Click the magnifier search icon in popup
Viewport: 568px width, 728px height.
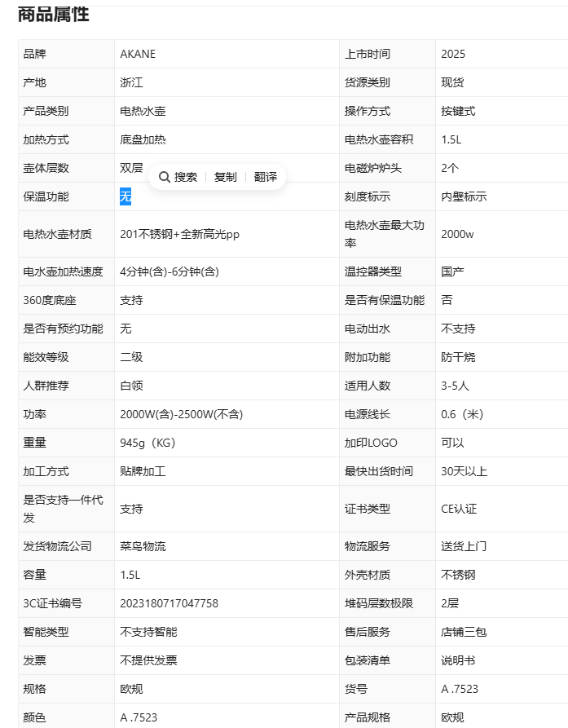pyautogui.click(x=165, y=177)
